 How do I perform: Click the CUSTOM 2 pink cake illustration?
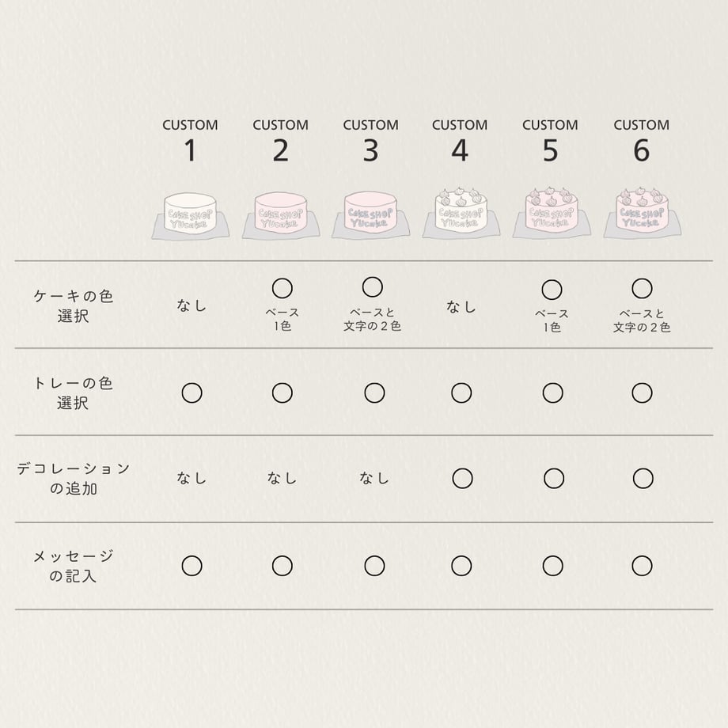pos(281,215)
